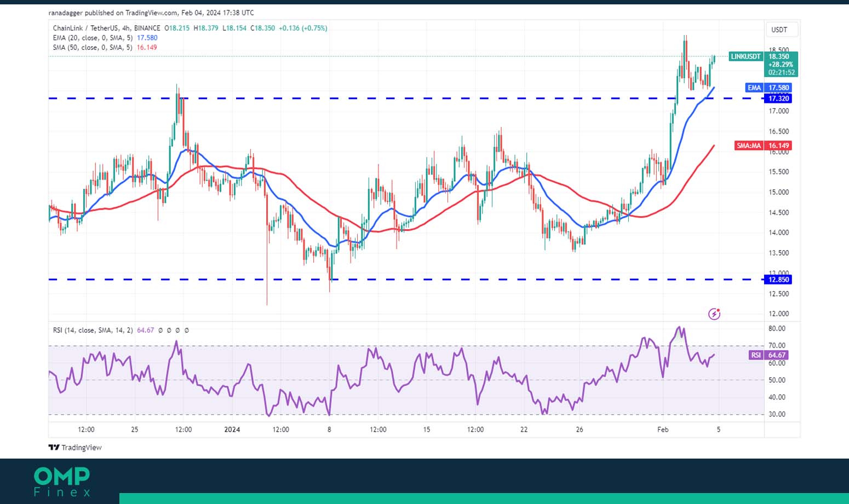Click the open value O18.215
The width and height of the screenshot is (849, 504).
[x=177, y=28]
